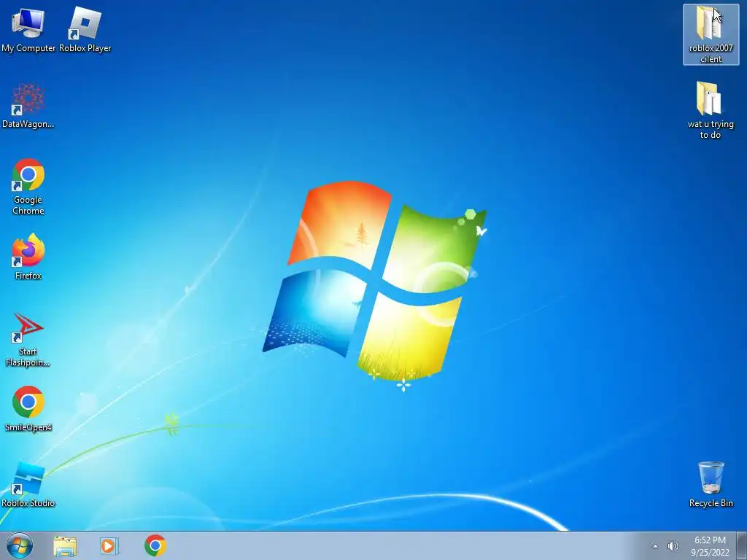Open Chrome from the taskbar

[x=155, y=545]
